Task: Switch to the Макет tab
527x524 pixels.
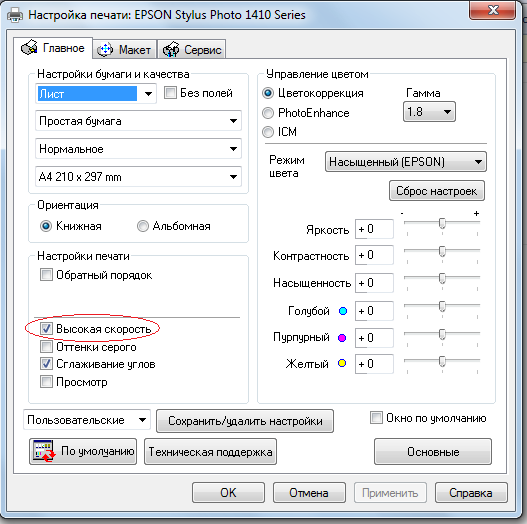Action: (125, 50)
